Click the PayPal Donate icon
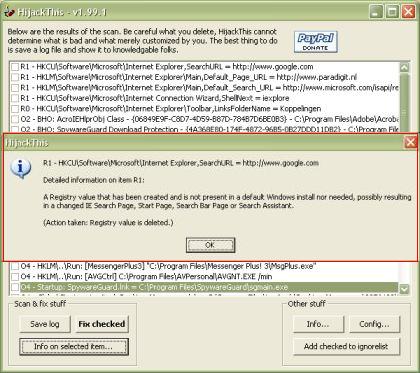Image resolution: width=420 pixels, height=373 pixels. pos(316,42)
